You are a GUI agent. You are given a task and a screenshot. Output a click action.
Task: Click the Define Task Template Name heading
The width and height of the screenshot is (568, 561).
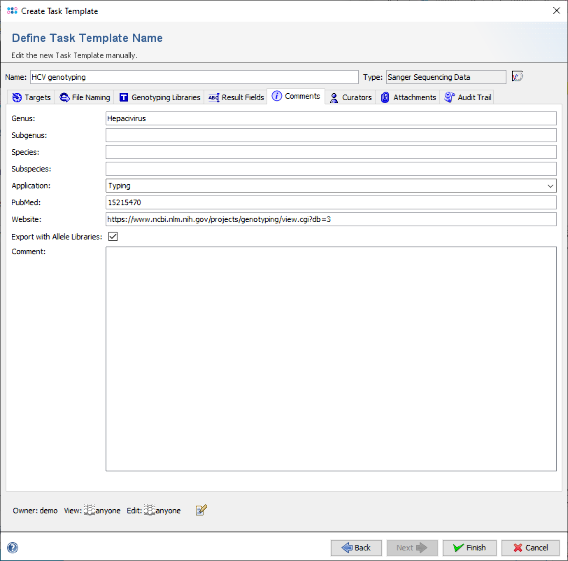tap(87, 38)
